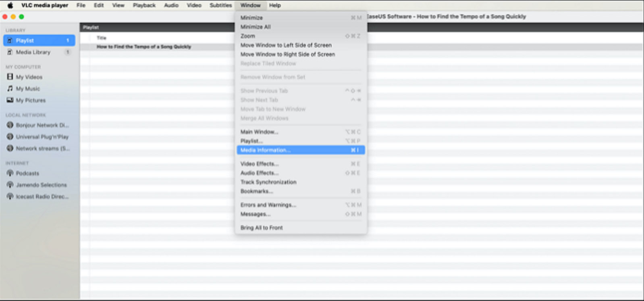This screenshot has height=301, width=644.
Task: Open the Audio menu
Action: point(171,5)
